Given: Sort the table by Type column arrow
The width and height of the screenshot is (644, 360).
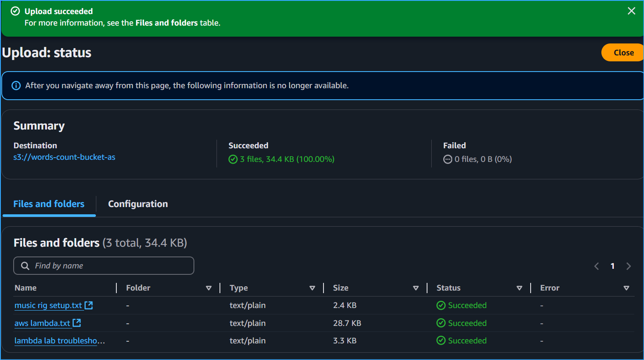Looking at the screenshot, I should (312, 288).
